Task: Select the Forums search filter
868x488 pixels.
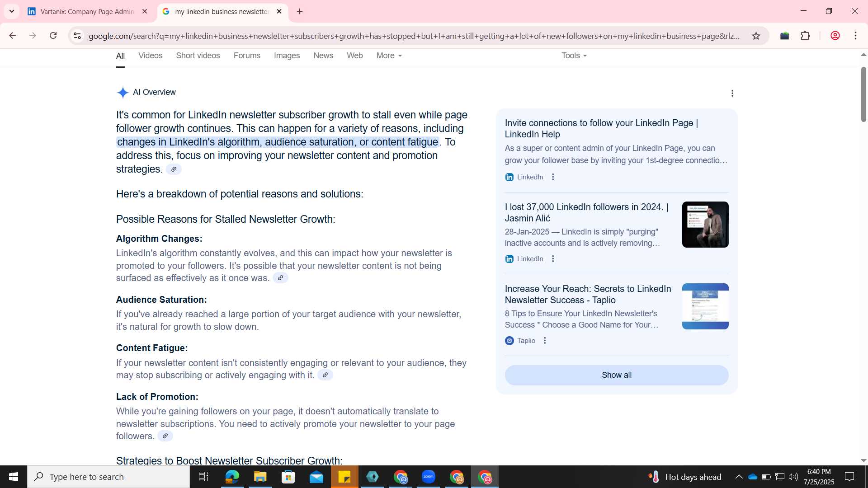Action: [x=247, y=56]
